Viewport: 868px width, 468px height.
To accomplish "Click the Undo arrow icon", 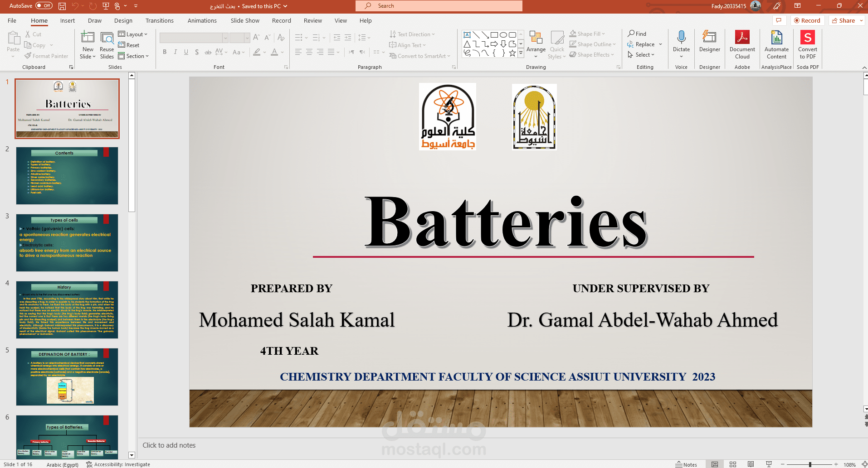I will click(x=75, y=6).
